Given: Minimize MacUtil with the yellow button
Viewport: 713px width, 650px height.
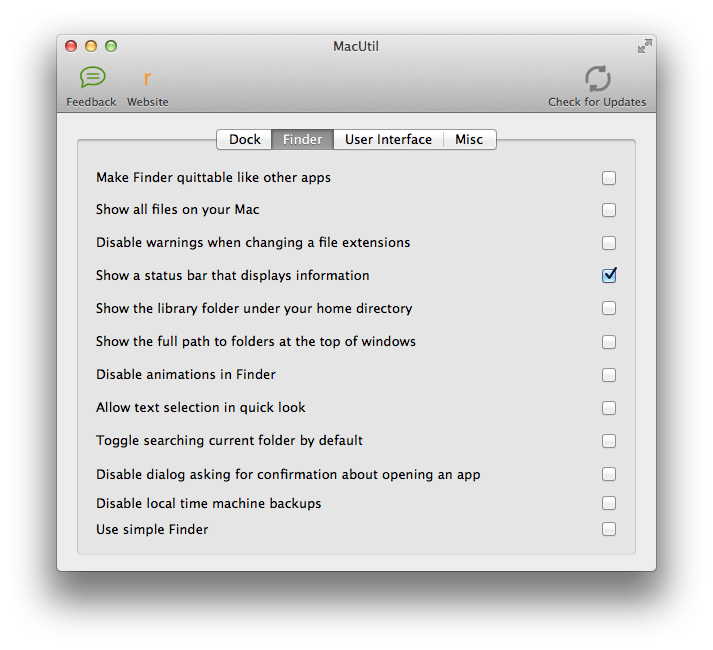Looking at the screenshot, I should coord(91,46).
